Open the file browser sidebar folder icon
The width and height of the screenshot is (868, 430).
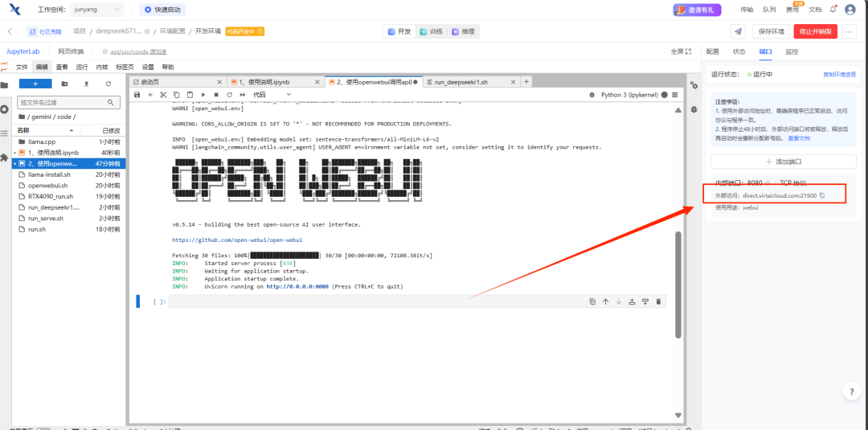tap(5, 84)
